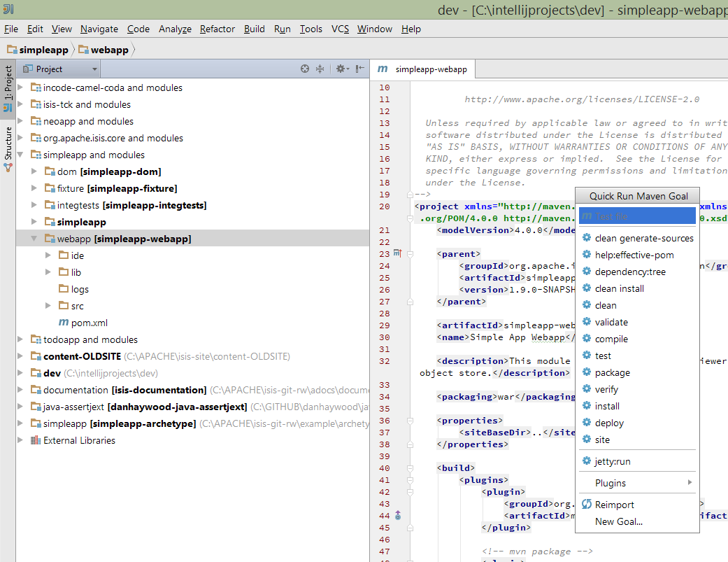Click gear icon beside jetty:run goal

(587, 461)
